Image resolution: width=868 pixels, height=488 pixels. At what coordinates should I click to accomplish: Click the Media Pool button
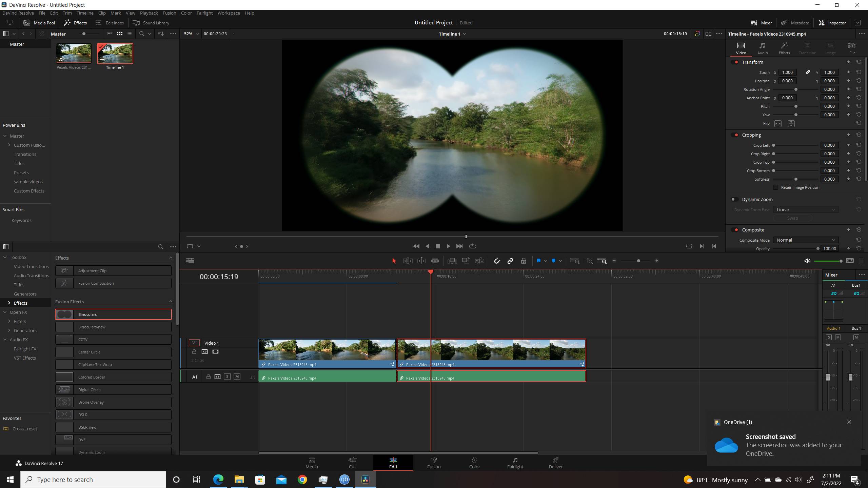click(39, 23)
